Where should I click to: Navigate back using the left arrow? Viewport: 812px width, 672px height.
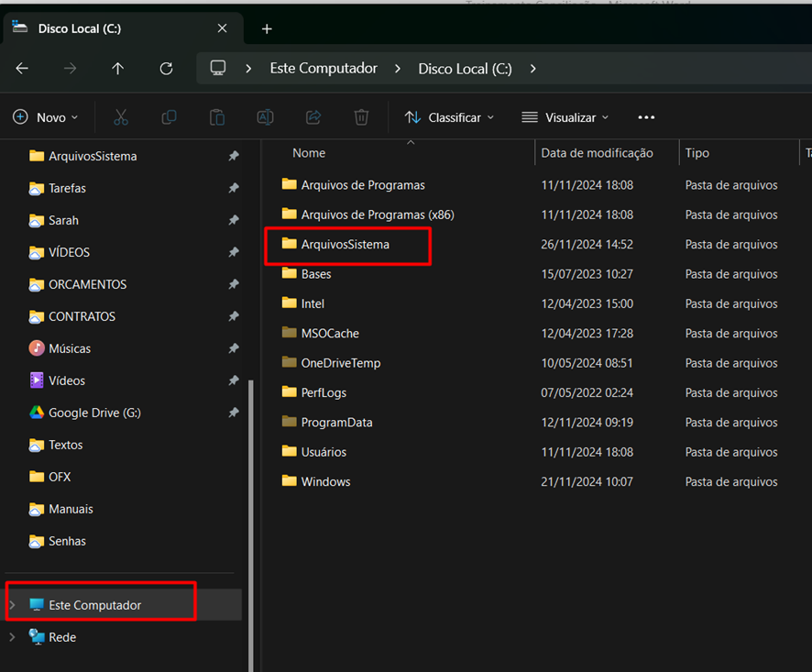(x=22, y=69)
